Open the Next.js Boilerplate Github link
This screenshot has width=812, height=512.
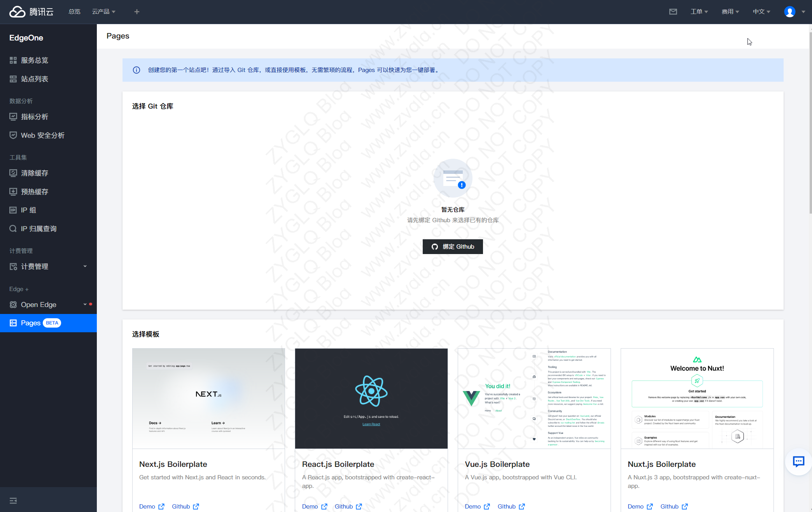(x=185, y=507)
